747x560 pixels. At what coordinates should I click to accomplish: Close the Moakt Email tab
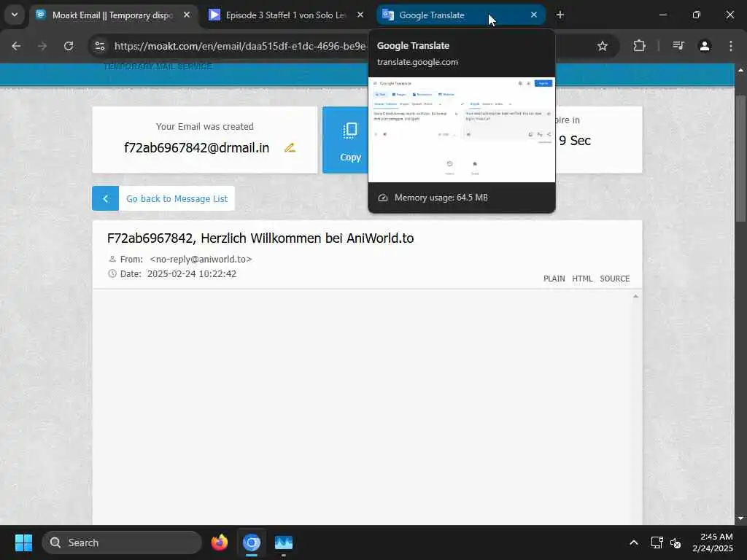(187, 15)
